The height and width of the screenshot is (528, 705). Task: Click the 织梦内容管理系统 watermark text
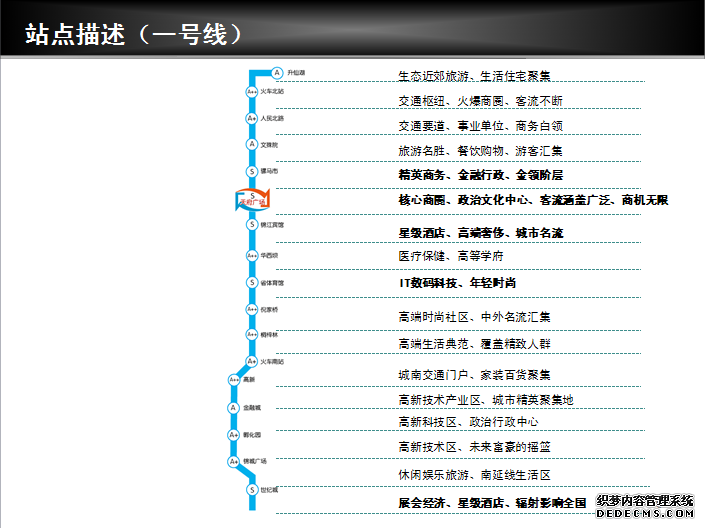[x=645, y=500]
